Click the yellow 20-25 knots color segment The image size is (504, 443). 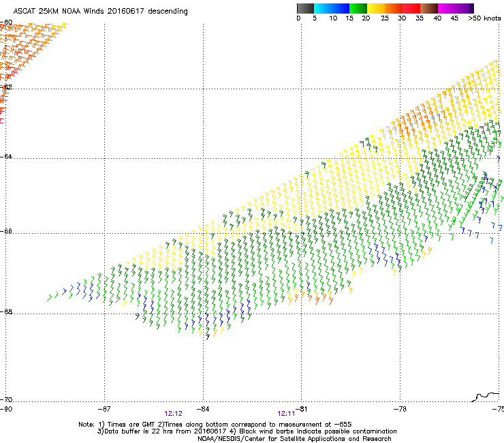coord(376,8)
